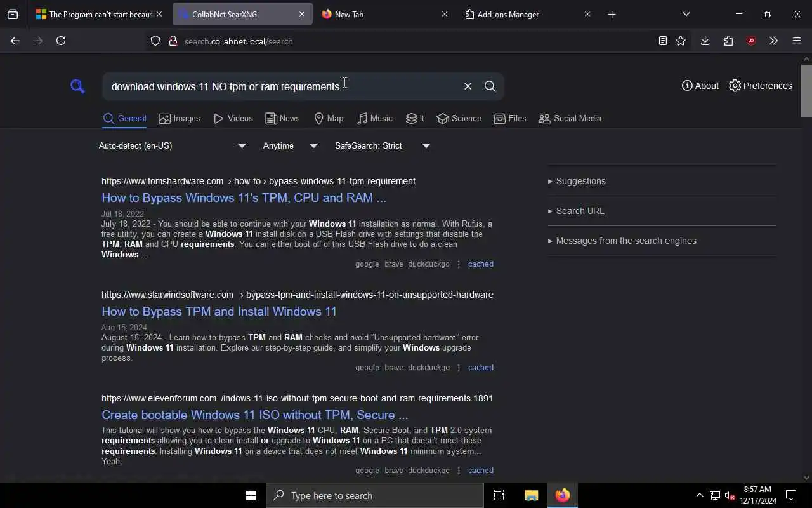The height and width of the screenshot is (508, 812).
Task: Open cached copy of StarWind result
Action: click(x=480, y=368)
